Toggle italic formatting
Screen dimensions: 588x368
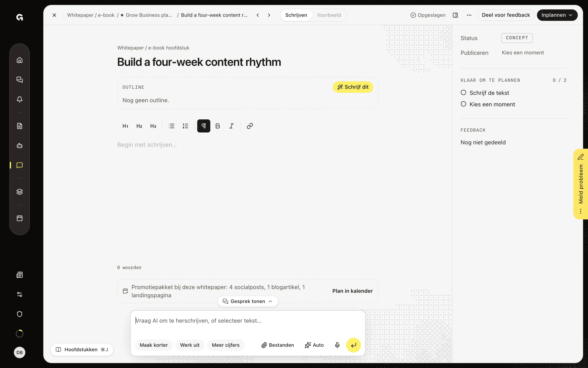coord(232,126)
